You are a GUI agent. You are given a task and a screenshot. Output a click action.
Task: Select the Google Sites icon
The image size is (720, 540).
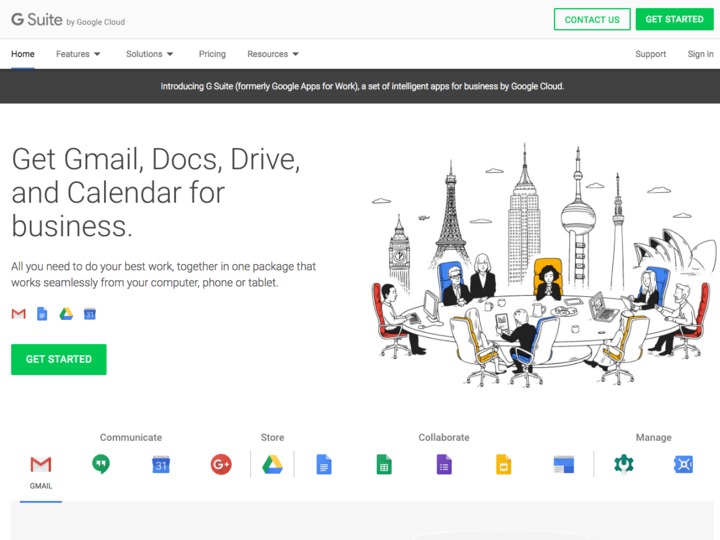coord(564,464)
